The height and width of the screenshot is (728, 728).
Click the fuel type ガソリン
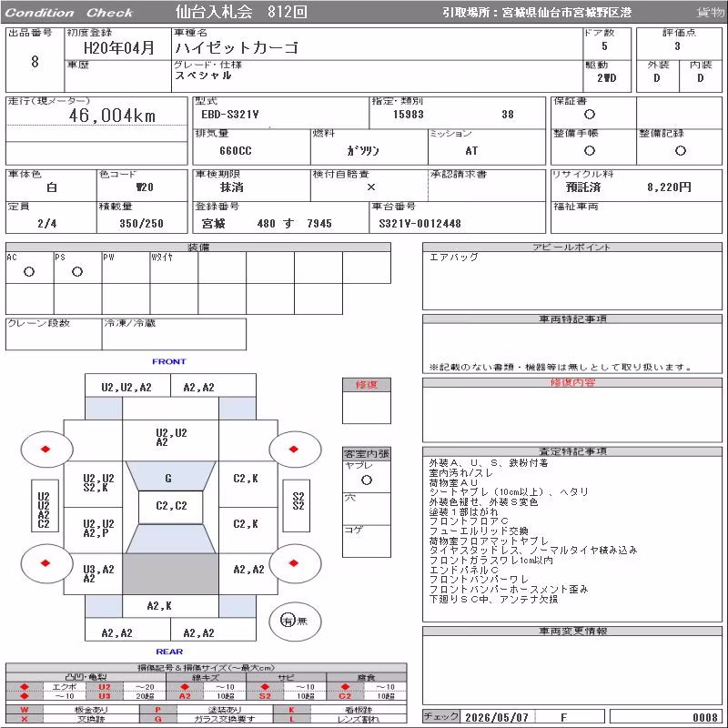(363, 151)
